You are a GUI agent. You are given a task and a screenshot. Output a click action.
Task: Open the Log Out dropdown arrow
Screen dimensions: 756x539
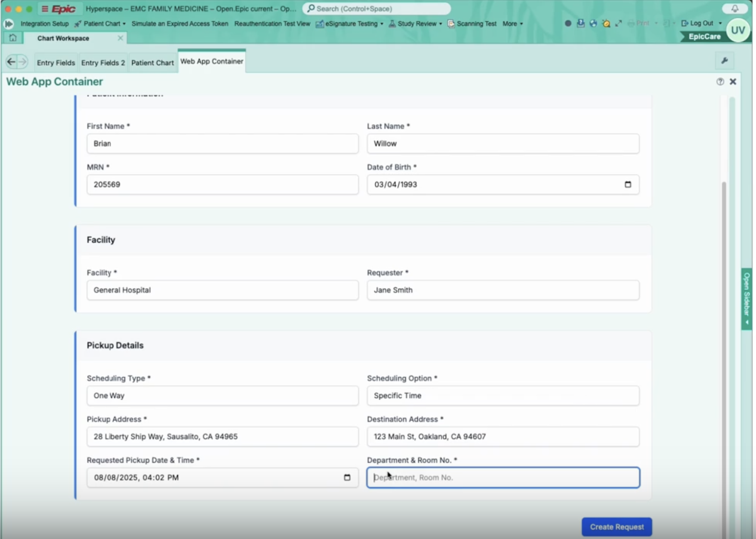pos(720,23)
